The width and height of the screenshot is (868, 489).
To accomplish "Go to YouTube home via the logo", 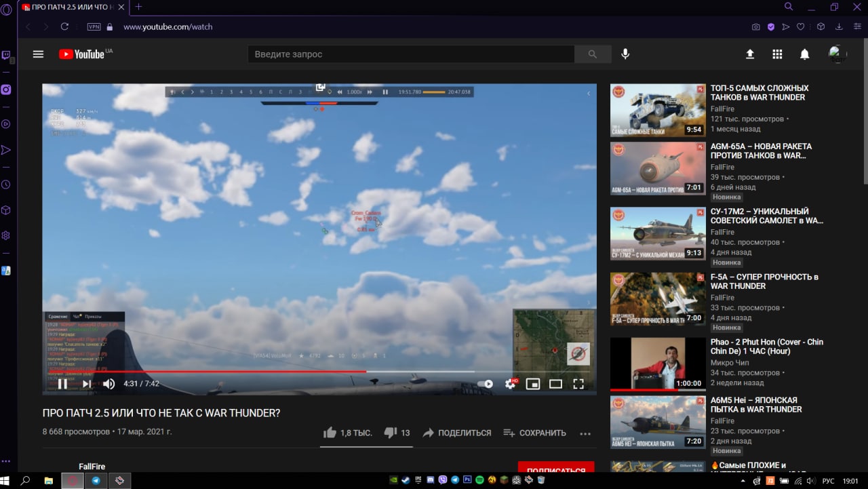I will (x=81, y=54).
